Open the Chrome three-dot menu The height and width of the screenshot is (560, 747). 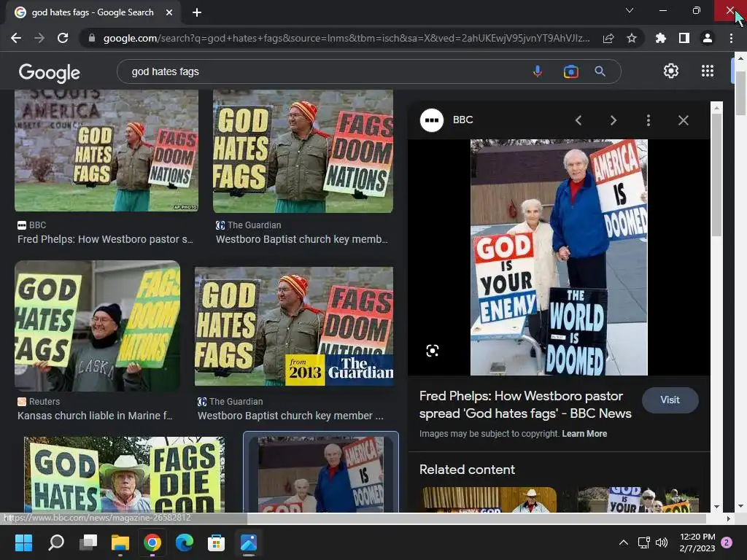tap(731, 38)
